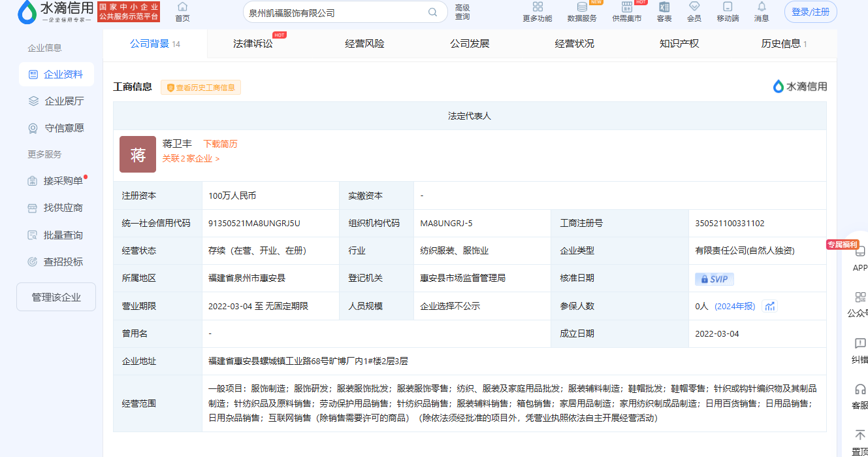Image resolution: width=868 pixels, height=457 pixels.
Task: Click (2024年报) link
Action: (x=735, y=306)
